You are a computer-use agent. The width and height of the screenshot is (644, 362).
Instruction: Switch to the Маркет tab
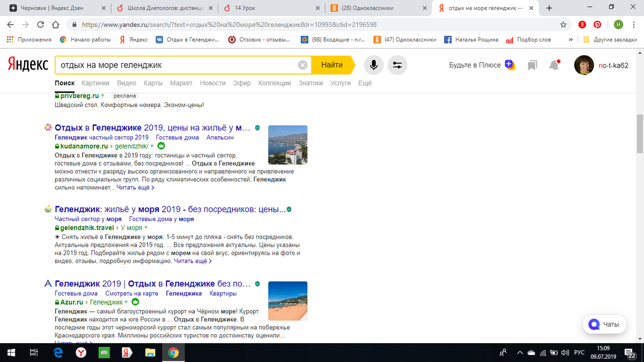(x=181, y=83)
